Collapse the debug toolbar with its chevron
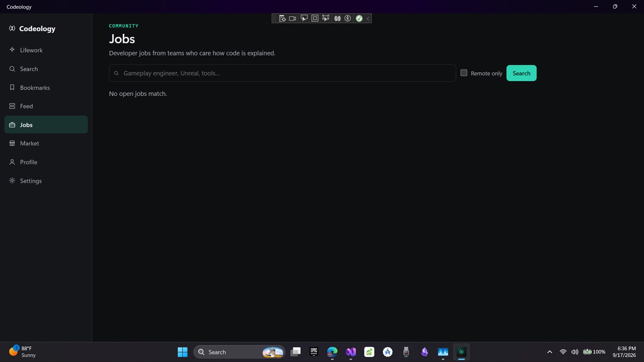This screenshot has width=644, height=362. [368, 18]
